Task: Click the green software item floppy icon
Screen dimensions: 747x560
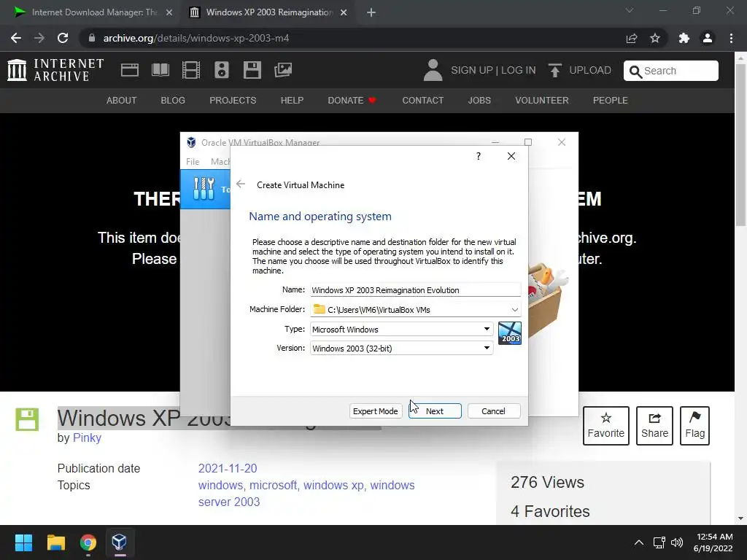Action: pyautogui.click(x=27, y=419)
